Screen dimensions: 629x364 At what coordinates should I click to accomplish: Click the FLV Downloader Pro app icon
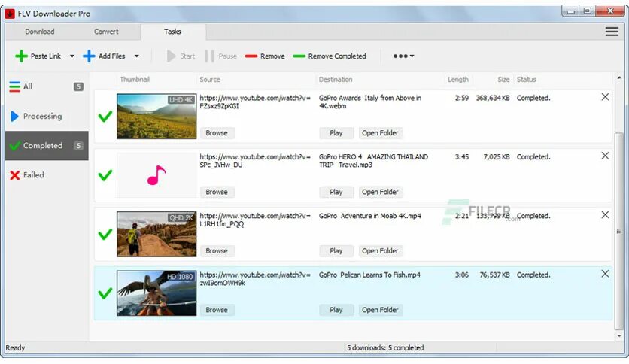[x=10, y=14]
